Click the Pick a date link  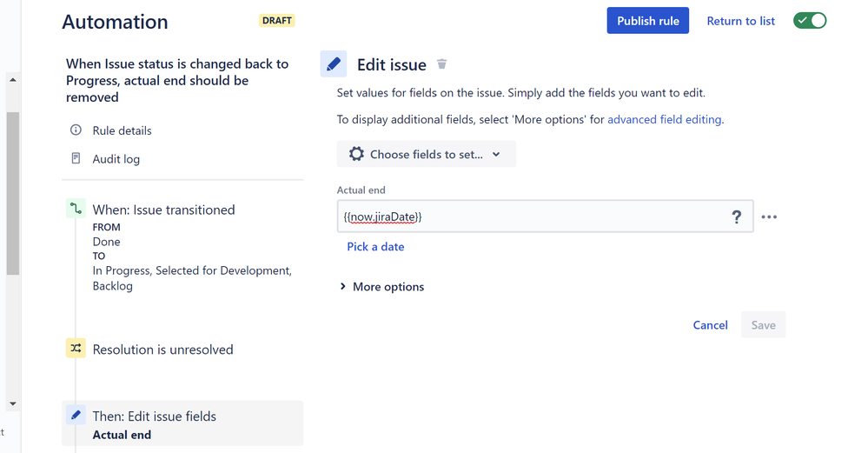coord(375,247)
